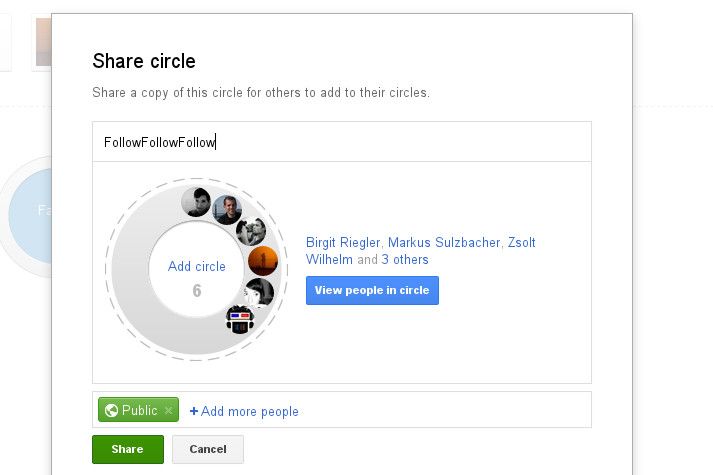Select the topmost black-and-white face avatar
The image size is (713, 475).
196,201
